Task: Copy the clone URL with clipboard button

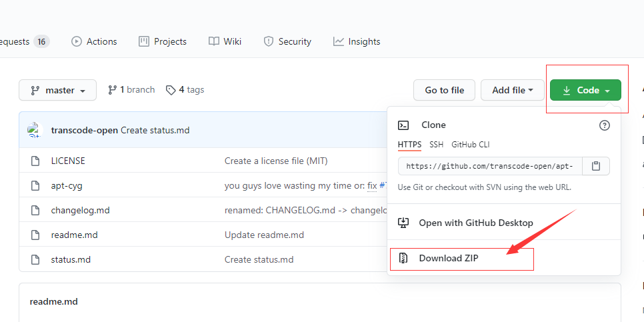Action: pos(596,166)
